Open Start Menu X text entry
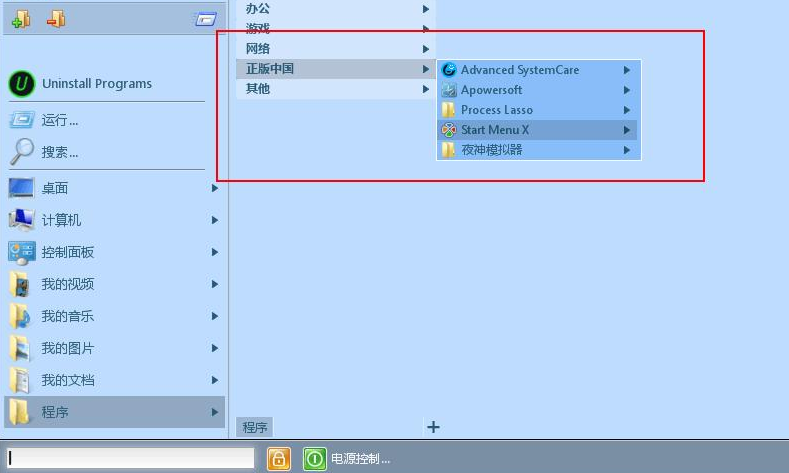The width and height of the screenshot is (789, 473). (495, 130)
